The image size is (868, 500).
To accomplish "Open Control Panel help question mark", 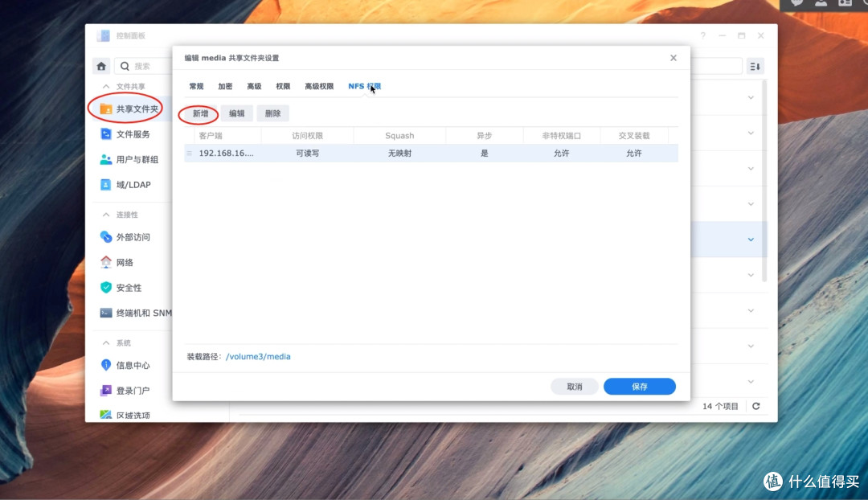I will pyautogui.click(x=703, y=35).
